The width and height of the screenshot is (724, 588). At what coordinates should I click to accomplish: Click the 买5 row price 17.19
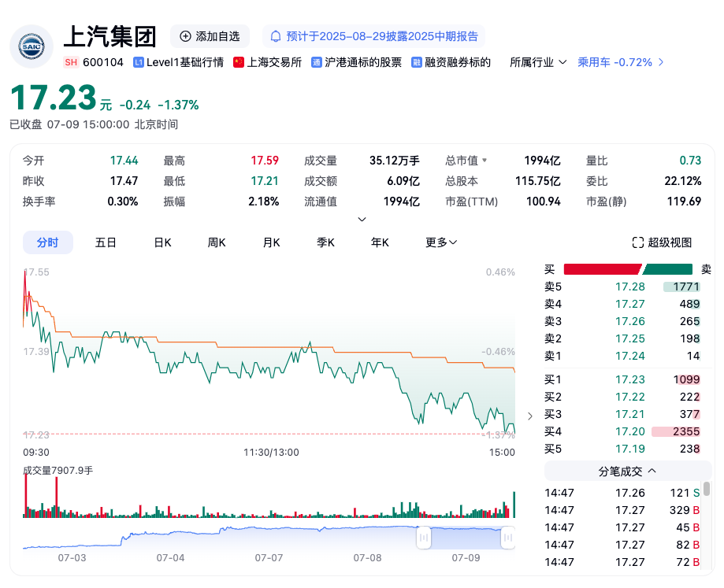(629, 449)
